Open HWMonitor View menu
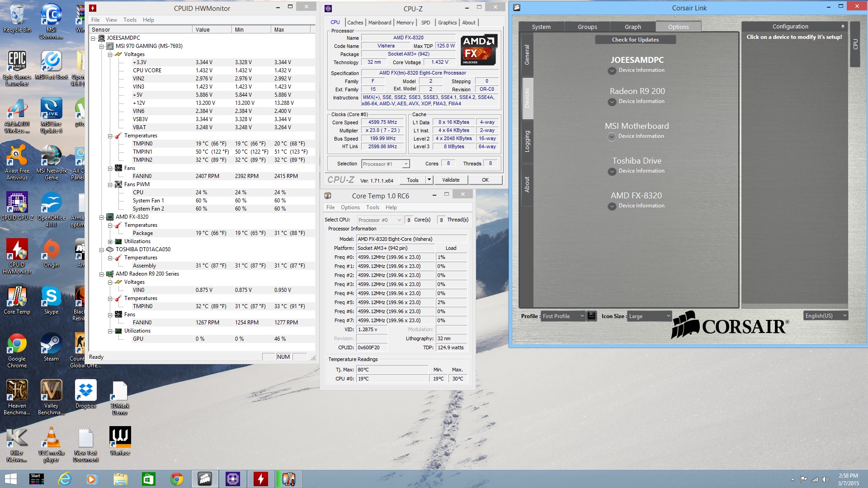Image resolution: width=868 pixels, height=488 pixels. [111, 20]
